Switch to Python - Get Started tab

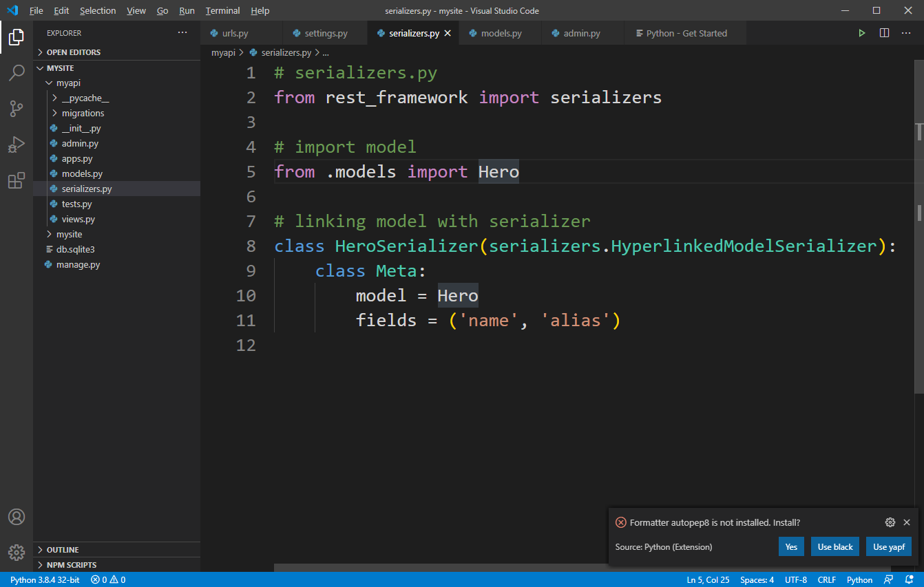[x=685, y=33]
